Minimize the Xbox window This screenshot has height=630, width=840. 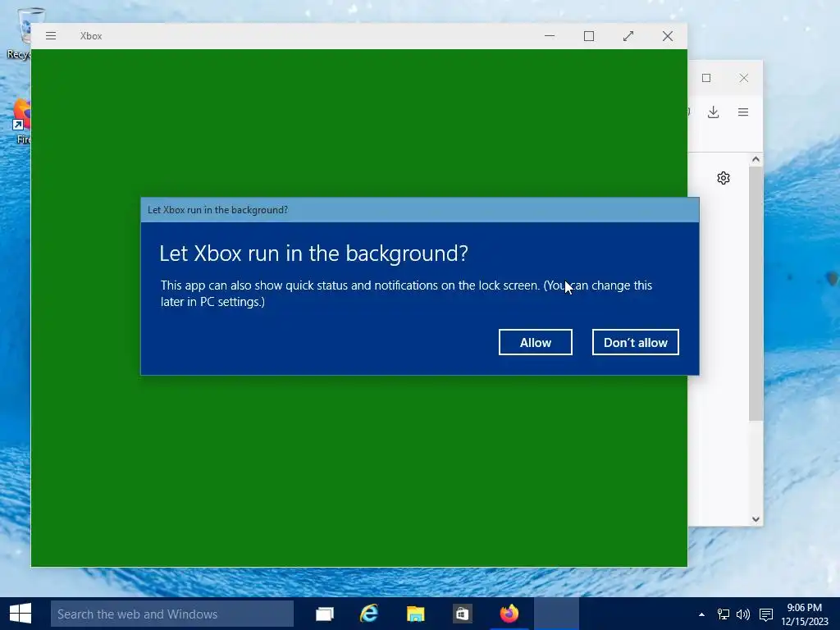[x=550, y=36]
